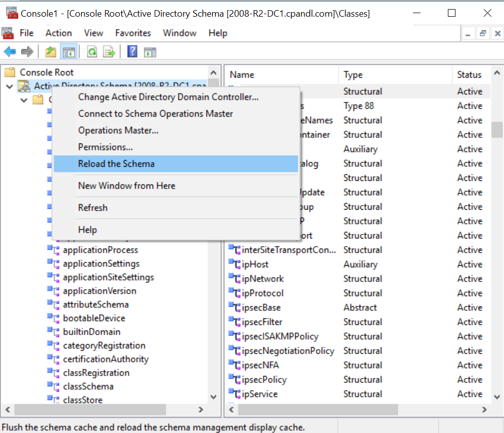Choose Operations Master... from context menu
This screenshot has height=433, width=504.
[176, 130]
